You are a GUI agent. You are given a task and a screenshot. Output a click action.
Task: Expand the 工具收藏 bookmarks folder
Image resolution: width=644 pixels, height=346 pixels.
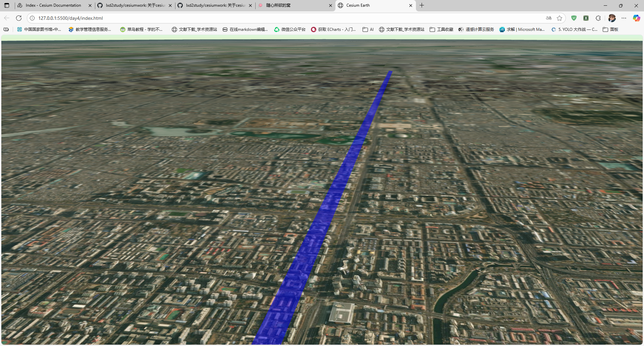point(441,30)
